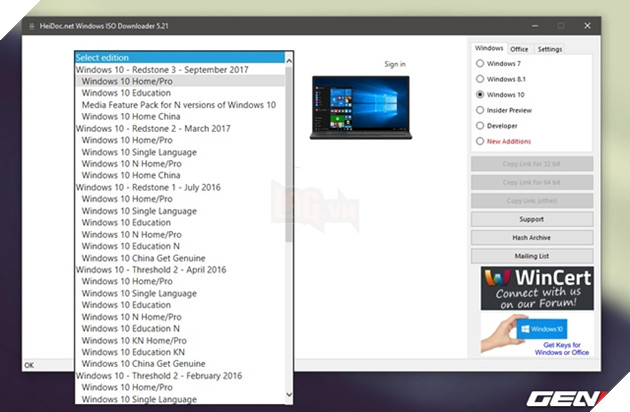Click 'Windows 10 - Redstone 1 - July 2016' header
630x412 pixels.
click(180, 187)
